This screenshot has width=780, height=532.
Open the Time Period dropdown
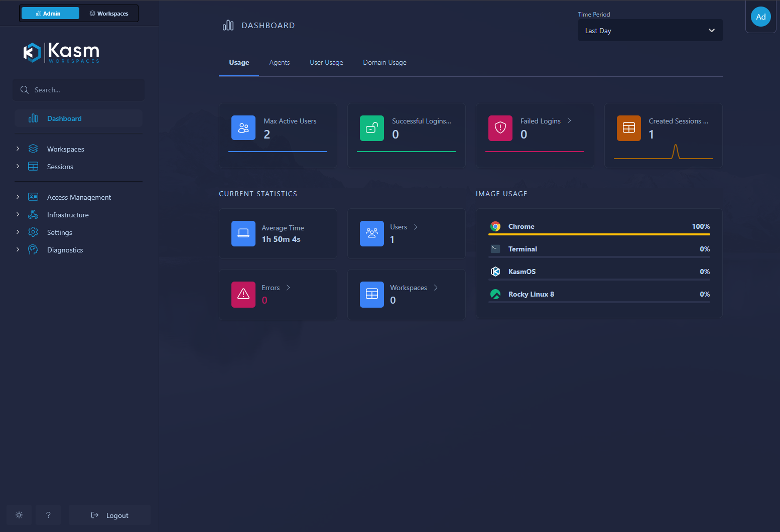pos(650,31)
